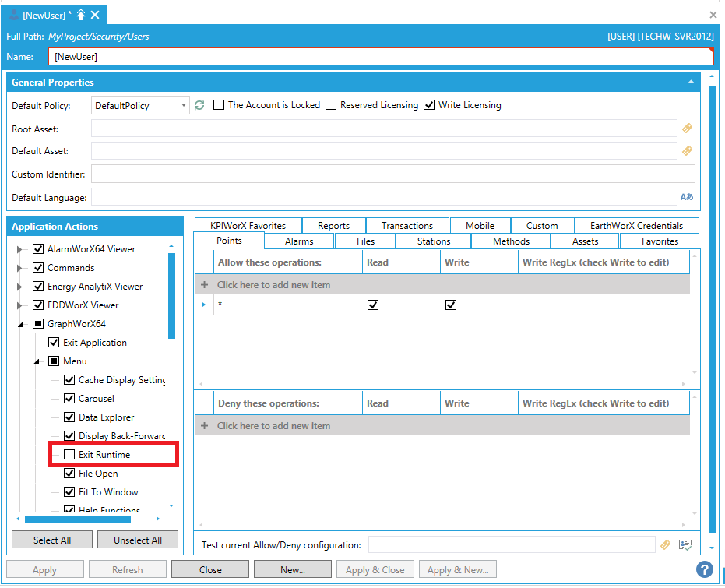
Task: Enable The Account is Locked checkbox
Action: (219, 105)
